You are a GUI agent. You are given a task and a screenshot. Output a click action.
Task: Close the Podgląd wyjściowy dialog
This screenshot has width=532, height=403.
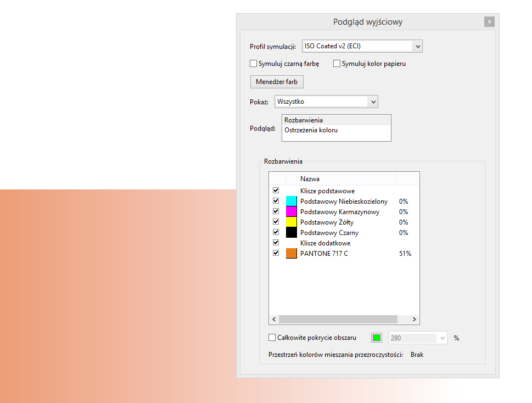(489, 22)
